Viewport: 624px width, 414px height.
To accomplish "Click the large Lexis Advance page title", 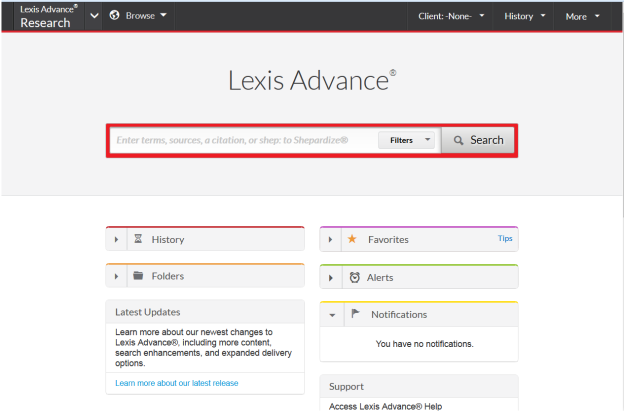I will coord(312,80).
